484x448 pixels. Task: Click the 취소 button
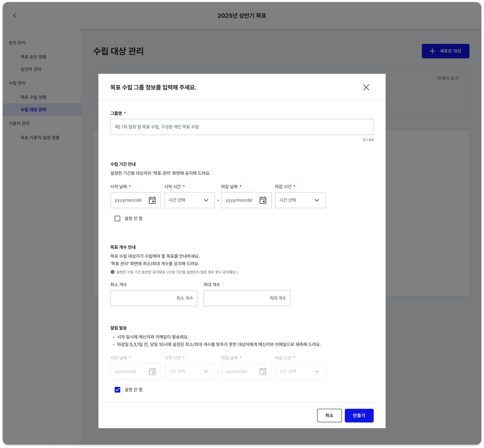click(330, 415)
